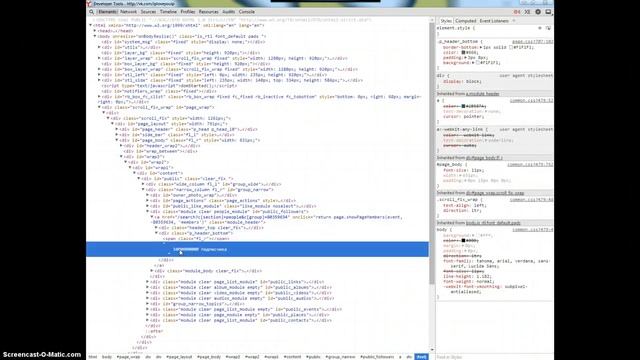Click the new style rule plus icon
Screen dimensions: 640x360
click(540, 28)
